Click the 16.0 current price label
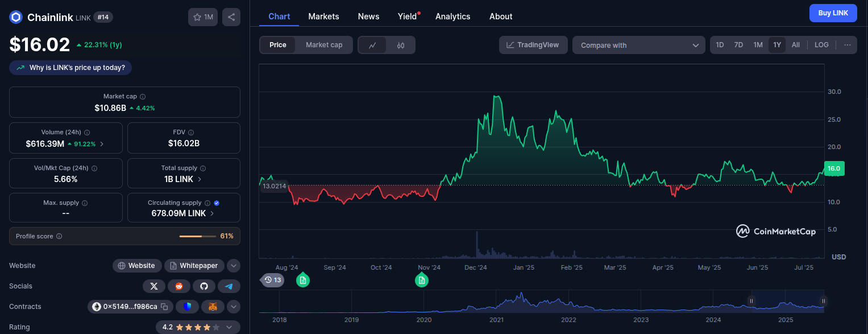This screenshot has height=334, width=868. pyautogui.click(x=834, y=168)
